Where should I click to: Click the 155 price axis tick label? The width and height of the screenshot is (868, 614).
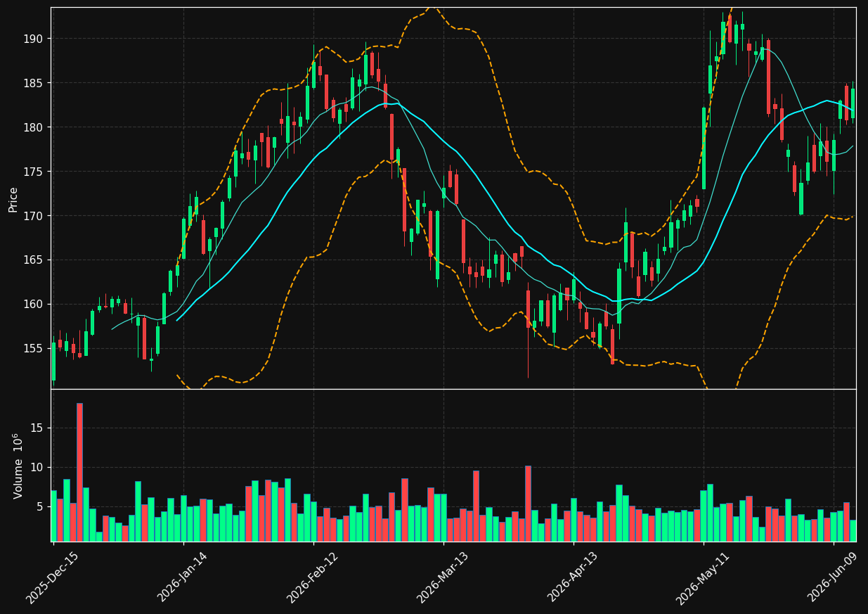tap(34, 349)
